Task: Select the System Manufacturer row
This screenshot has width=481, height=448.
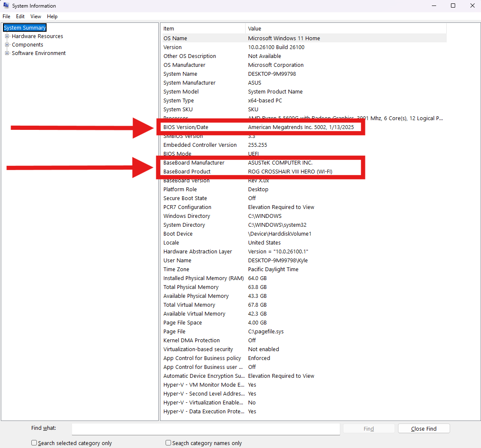Action: pyautogui.click(x=304, y=83)
